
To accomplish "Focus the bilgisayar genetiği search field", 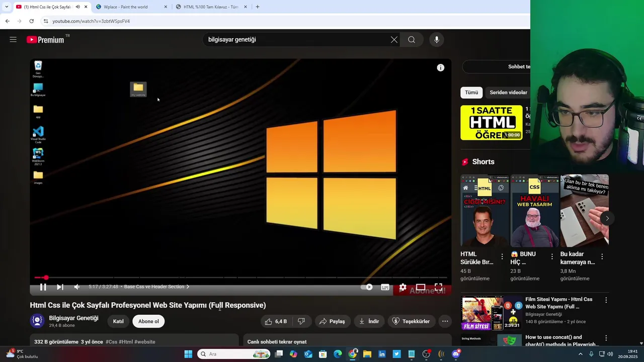I will 297,40.
